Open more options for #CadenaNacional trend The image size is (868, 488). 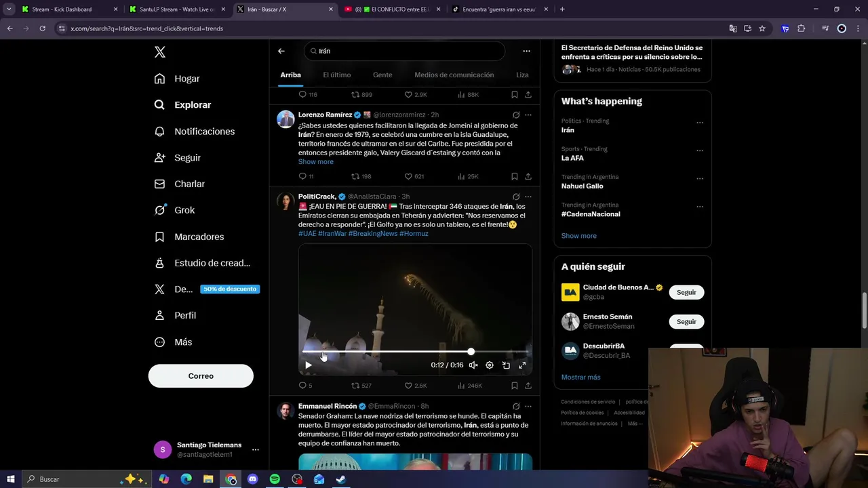[700, 207]
